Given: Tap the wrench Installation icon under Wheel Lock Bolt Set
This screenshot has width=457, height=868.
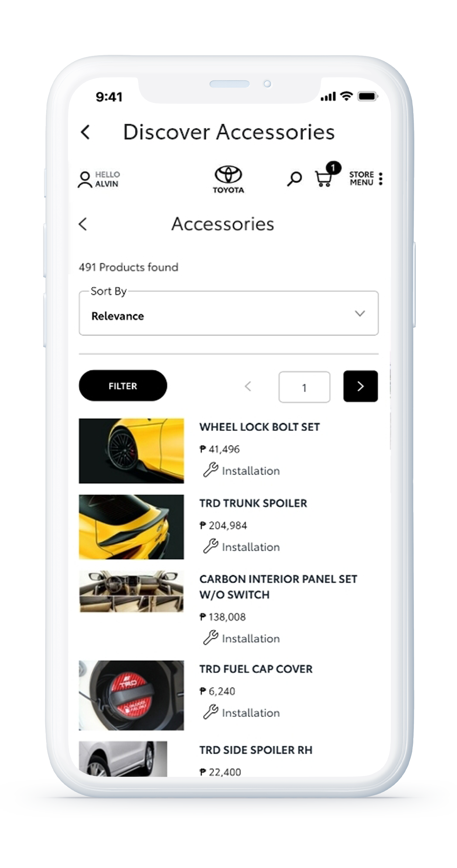Looking at the screenshot, I should click(211, 470).
